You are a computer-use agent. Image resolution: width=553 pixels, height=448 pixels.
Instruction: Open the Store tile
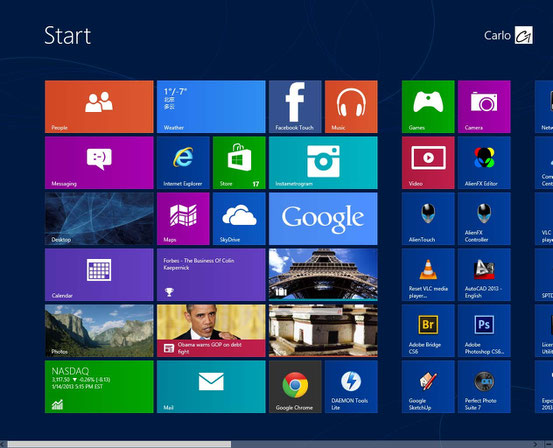239,163
